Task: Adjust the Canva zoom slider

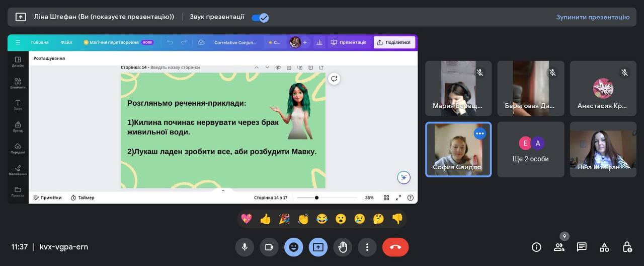Action: click(x=316, y=198)
